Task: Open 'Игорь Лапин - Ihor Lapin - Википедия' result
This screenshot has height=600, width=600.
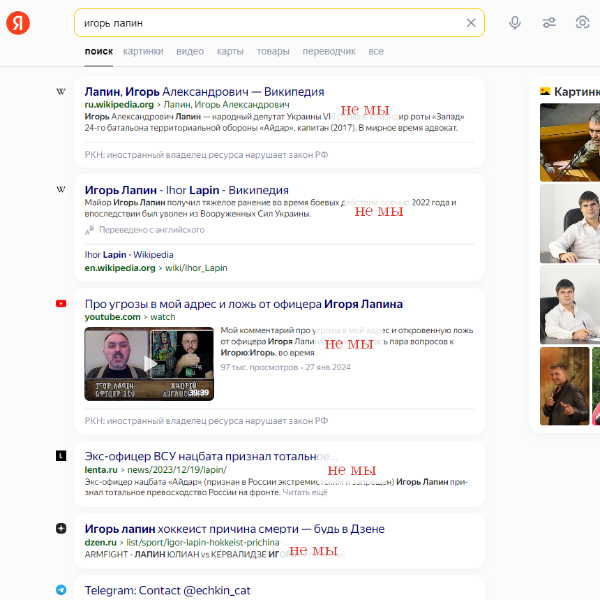Action: pyautogui.click(x=187, y=190)
